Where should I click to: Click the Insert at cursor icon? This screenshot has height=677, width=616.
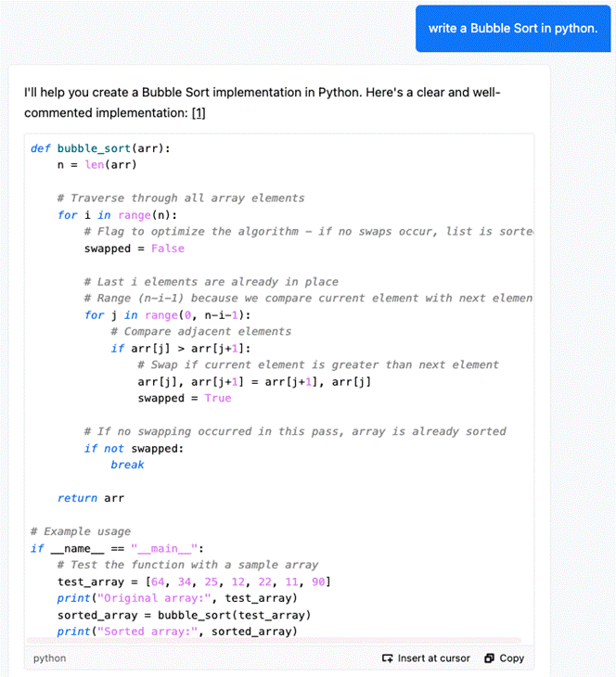(x=387, y=658)
